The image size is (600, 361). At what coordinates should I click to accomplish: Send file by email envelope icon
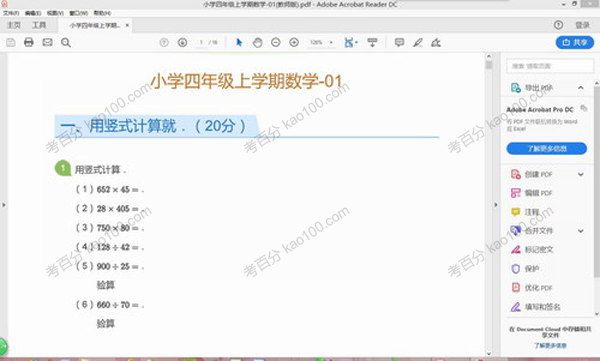click(47, 42)
